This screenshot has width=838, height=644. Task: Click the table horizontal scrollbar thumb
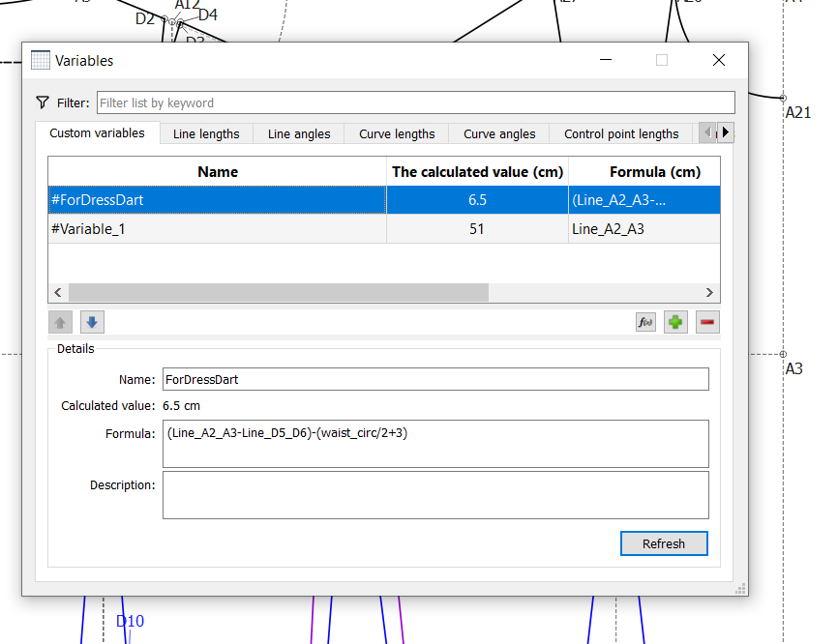coord(279,292)
